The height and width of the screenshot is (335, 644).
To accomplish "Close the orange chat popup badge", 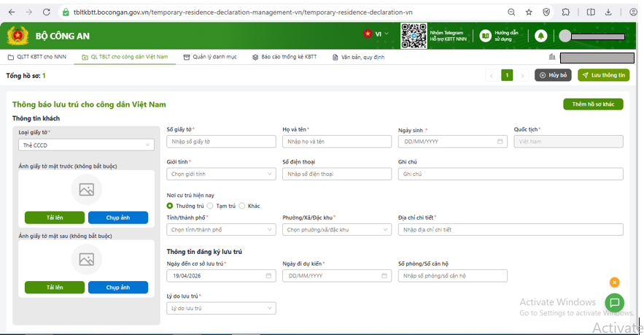I will [614, 282].
